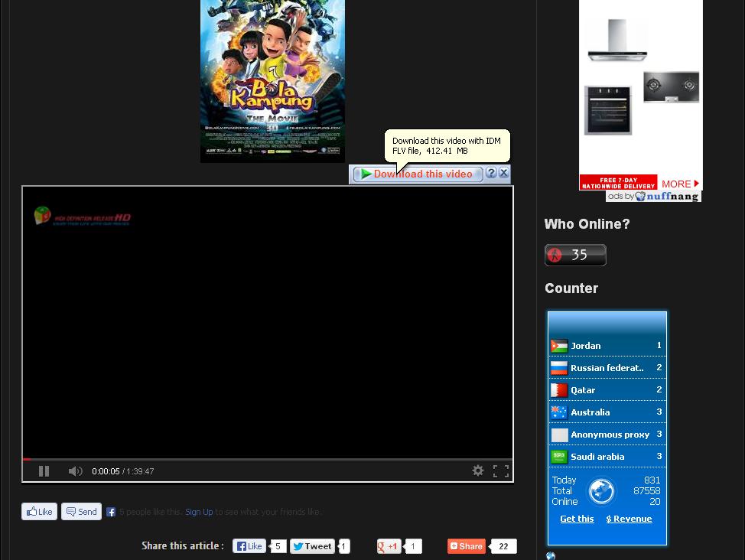Click Facebook Like in share row
The image size is (745, 560).
(249, 546)
